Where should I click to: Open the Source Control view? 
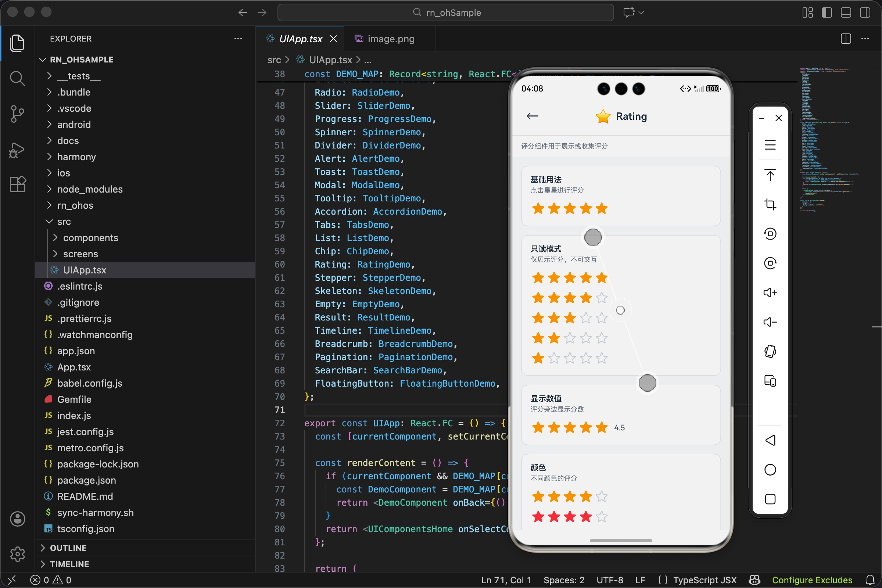tap(17, 114)
